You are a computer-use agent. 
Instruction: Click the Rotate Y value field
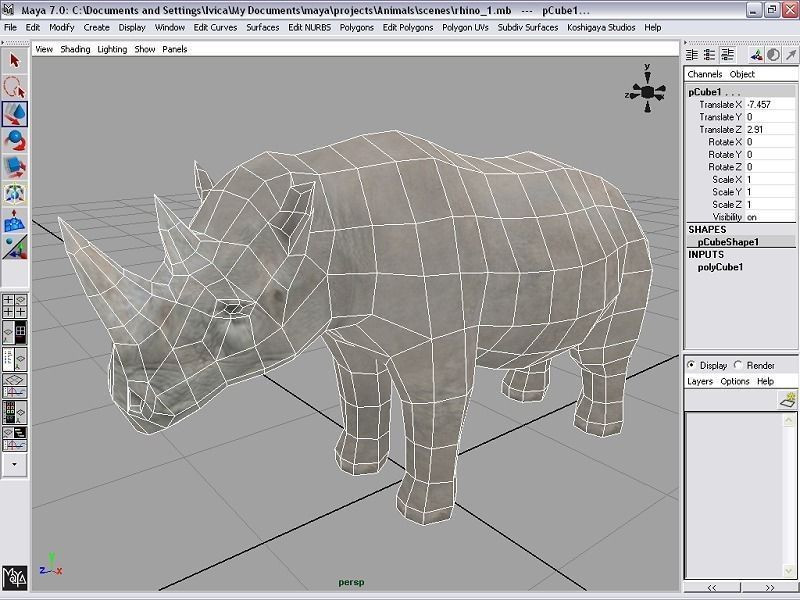click(x=770, y=155)
